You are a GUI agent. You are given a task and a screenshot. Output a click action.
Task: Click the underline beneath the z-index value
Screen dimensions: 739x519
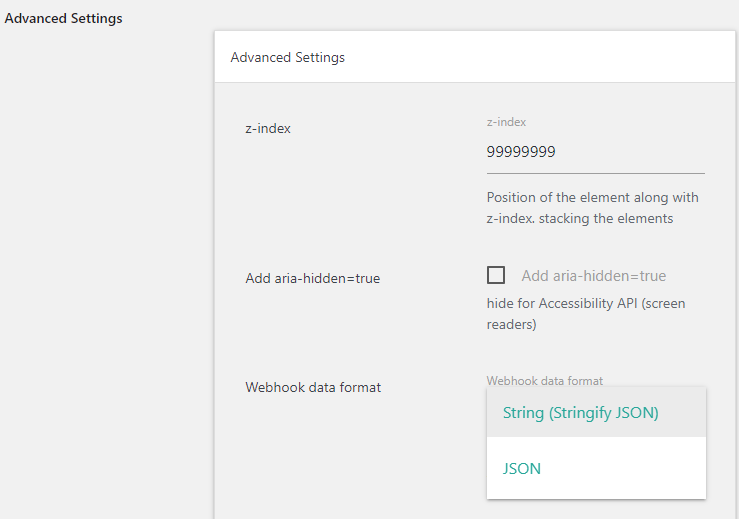coord(595,173)
